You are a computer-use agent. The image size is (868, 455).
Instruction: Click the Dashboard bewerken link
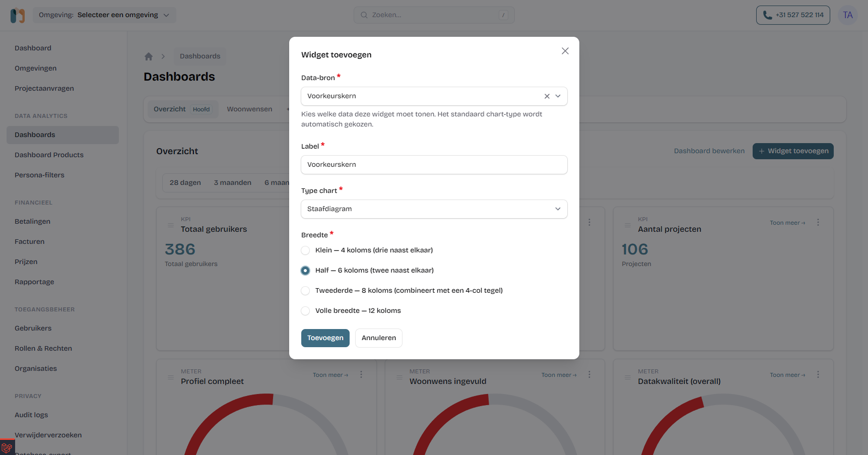[709, 151]
